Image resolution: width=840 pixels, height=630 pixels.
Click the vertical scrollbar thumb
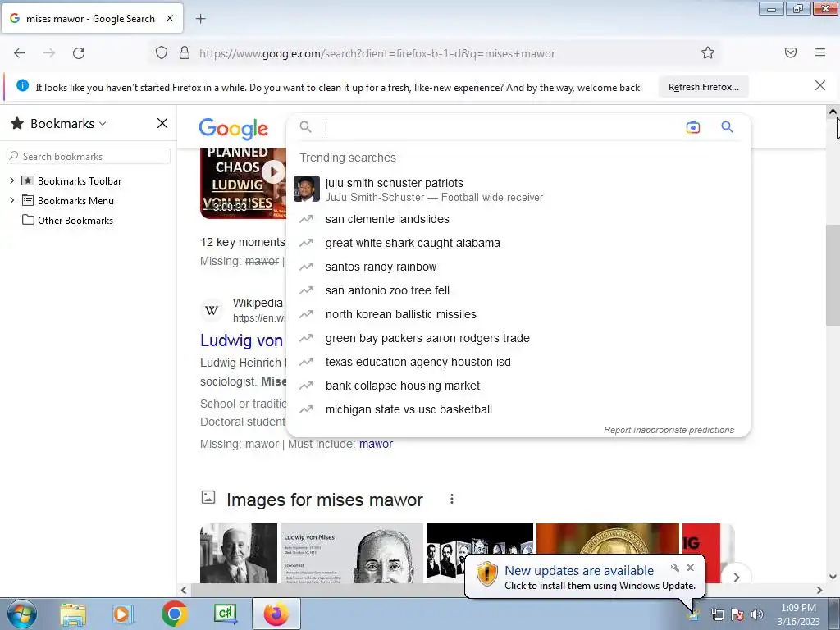pos(833,276)
